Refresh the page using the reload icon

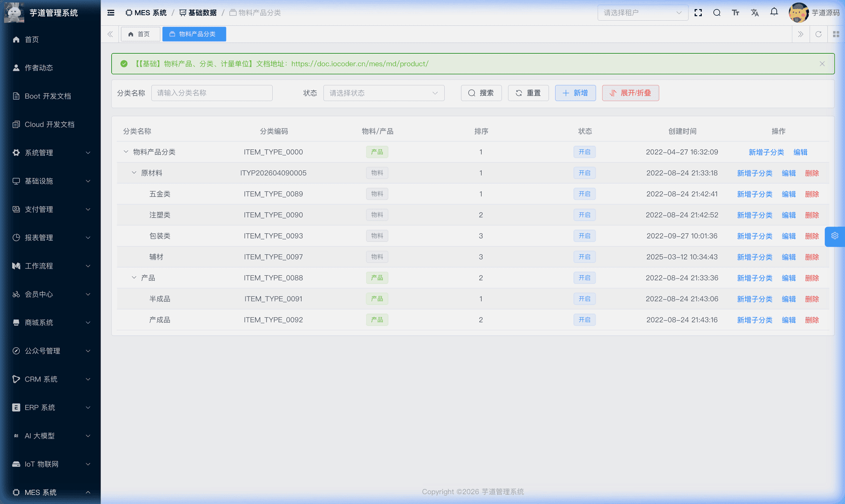[819, 34]
